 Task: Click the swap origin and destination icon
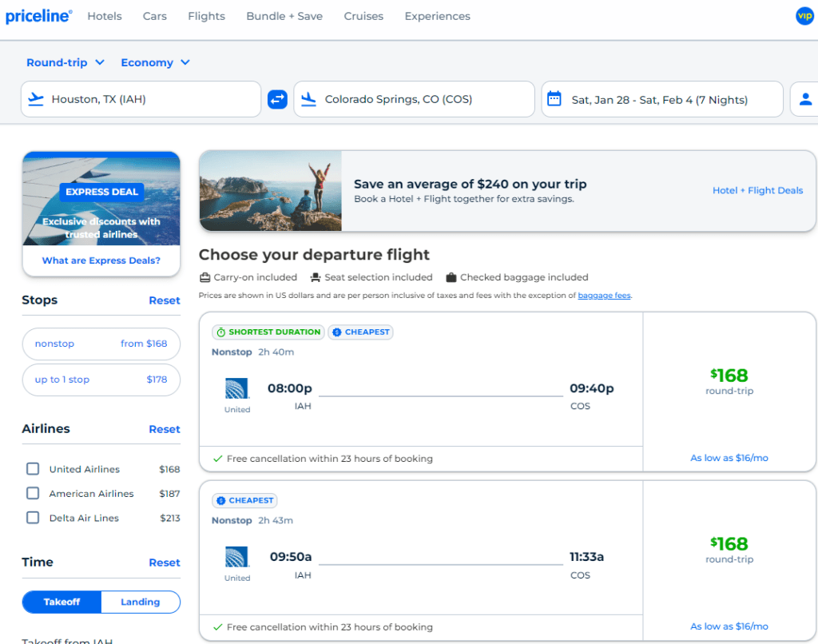[277, 98]
